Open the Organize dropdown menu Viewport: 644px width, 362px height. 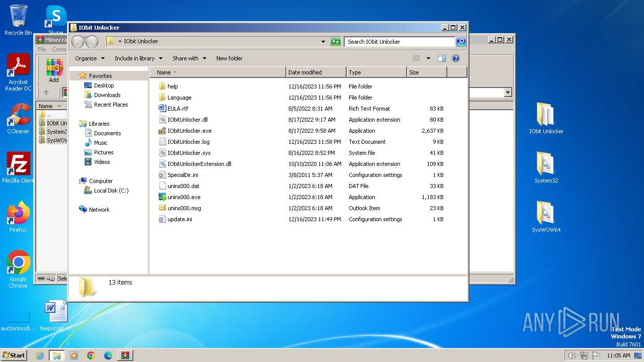[90, 58]
